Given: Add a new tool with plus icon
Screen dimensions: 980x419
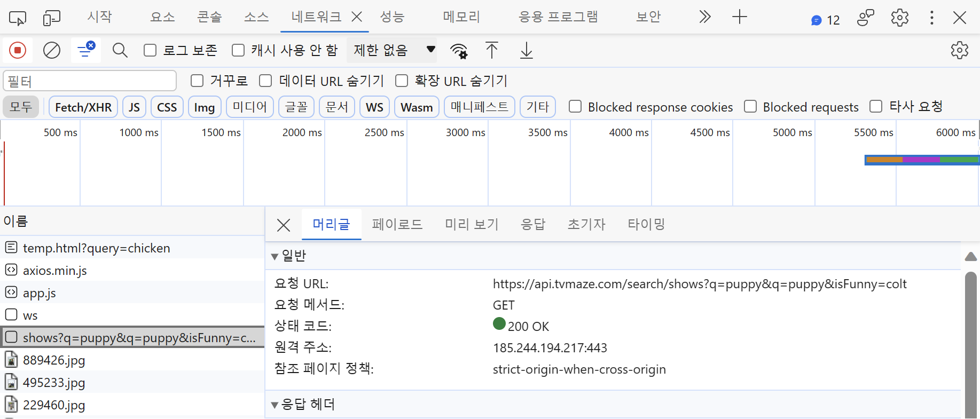Looking at the screenshot, I should pos(740,17).
